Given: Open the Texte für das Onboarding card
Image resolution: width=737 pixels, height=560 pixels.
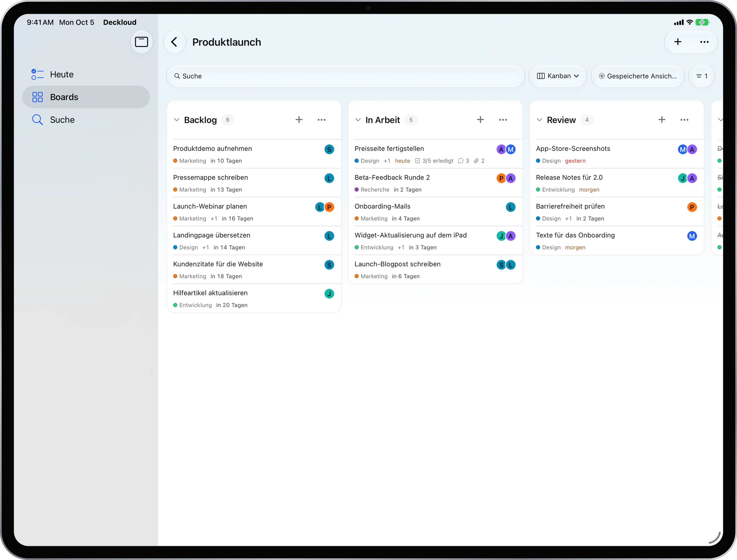Looking at the screenshot, I should (x=617, y=241).
